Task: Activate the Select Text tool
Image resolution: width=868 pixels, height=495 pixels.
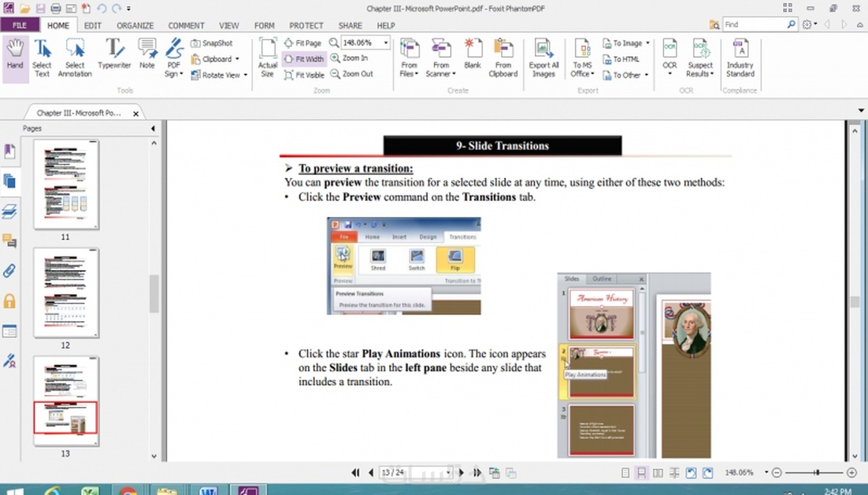Action: tap(42, 58)
